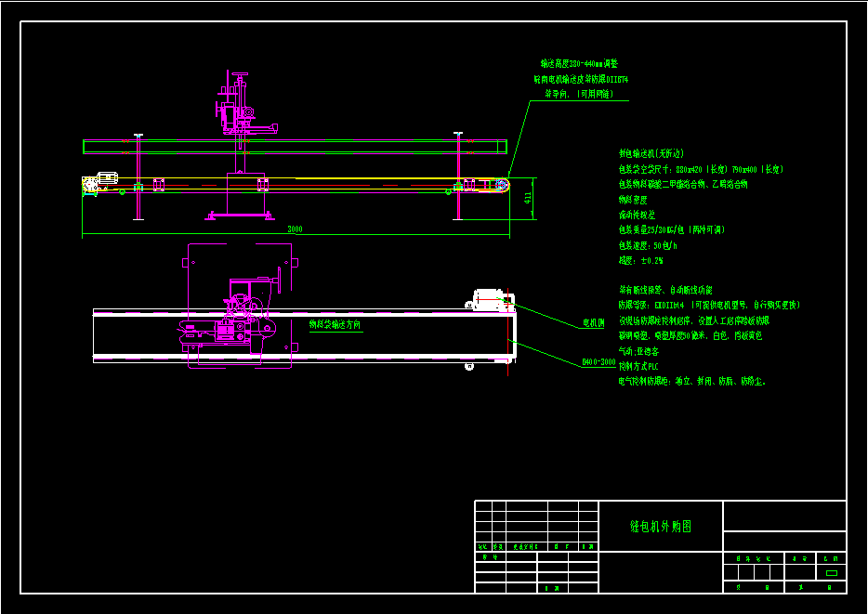Click the red vertical line at conveyor end
This screenshot has width=868, height=614.
click(508, 344)
